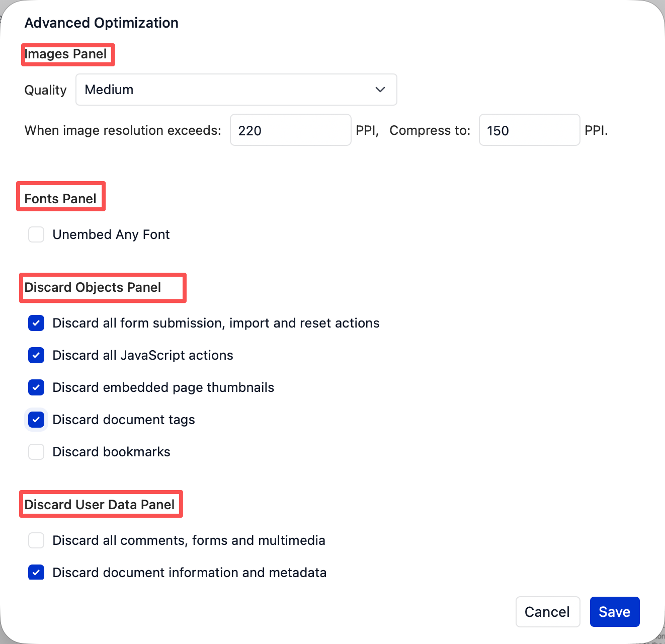Image resolution: width=665 pixels, height=644 pixels.
Task: Click the Quality label text
Action: coord(46,90)
